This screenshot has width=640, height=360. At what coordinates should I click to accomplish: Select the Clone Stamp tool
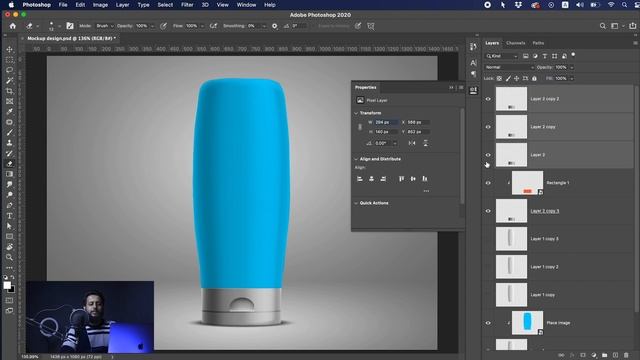pos(9,143)
